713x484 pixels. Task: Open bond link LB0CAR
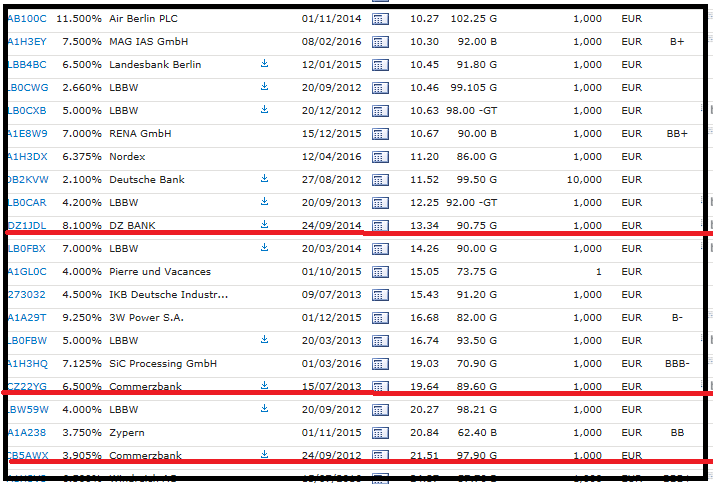tap(27, 203)
